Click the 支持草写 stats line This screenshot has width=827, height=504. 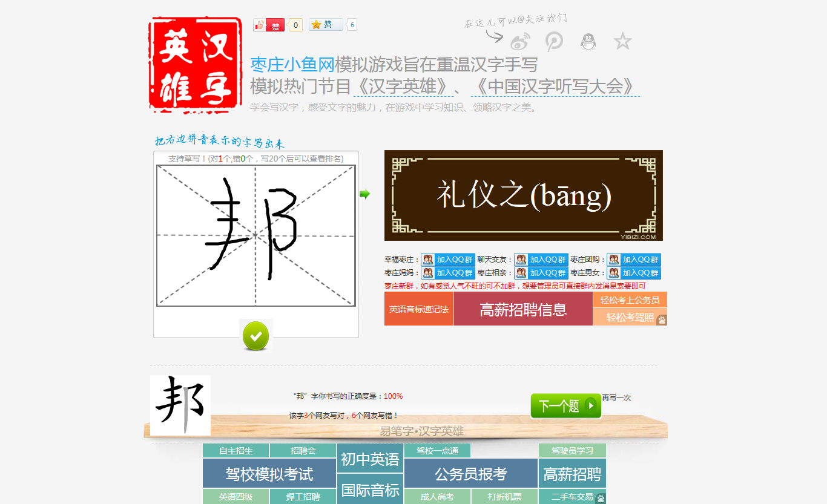point(255,159)
